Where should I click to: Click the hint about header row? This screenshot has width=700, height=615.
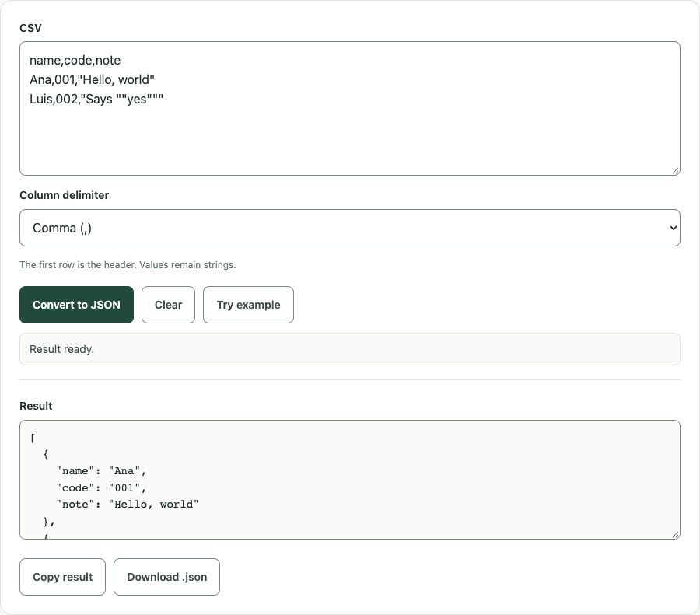128,265
